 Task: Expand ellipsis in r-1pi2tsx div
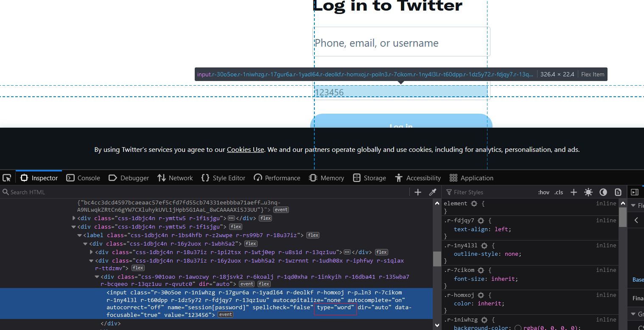[x=347, y=252]
